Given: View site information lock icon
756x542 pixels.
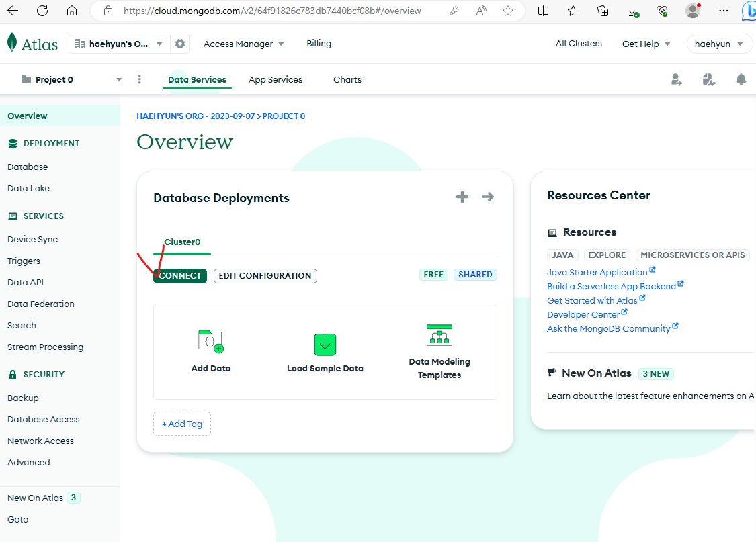Looking at the screenshot, I should click(108, 11).
